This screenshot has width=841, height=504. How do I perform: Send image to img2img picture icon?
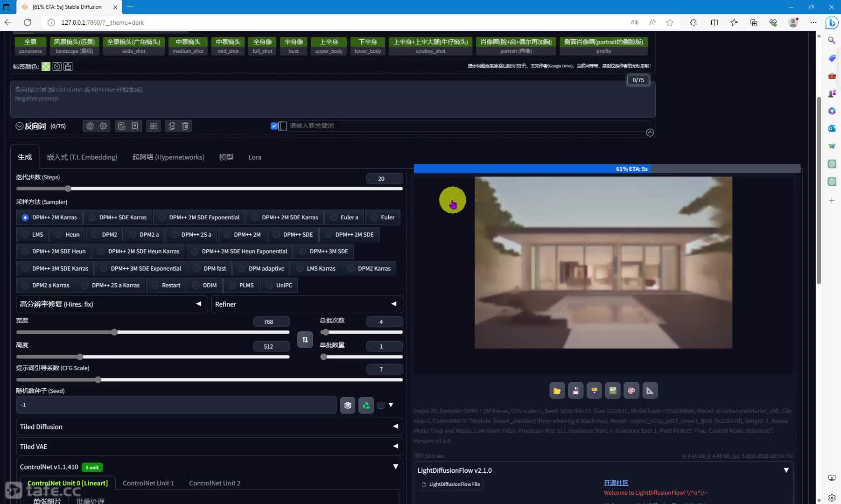tap(613, 391)
